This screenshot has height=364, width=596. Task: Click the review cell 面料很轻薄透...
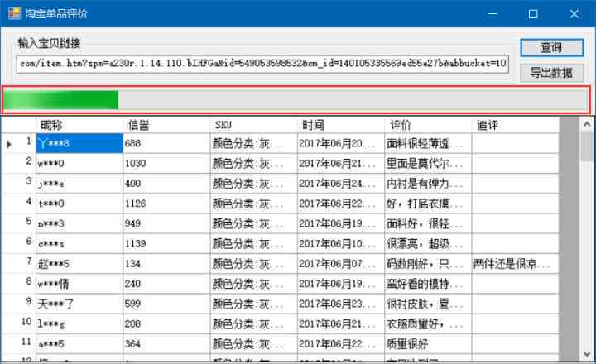pos(428,144)
